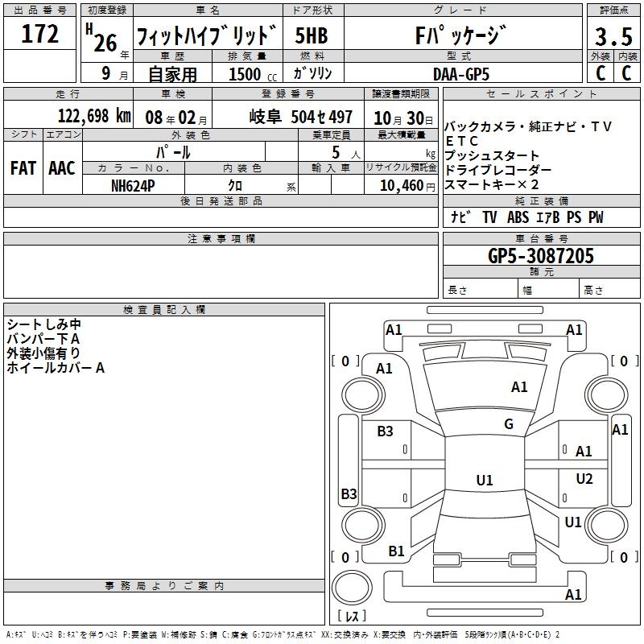Image resolution: width=644 pixels, height=644 pixels.
Task: Select the ETC sales point line
Action: [461, 141]
